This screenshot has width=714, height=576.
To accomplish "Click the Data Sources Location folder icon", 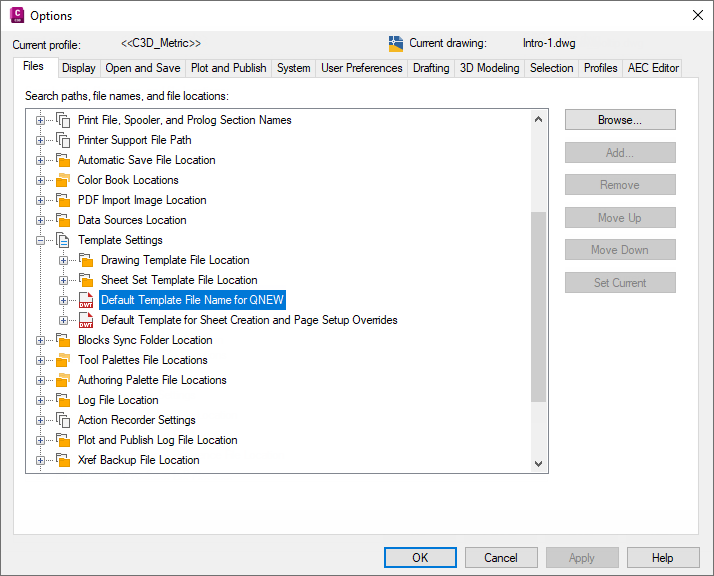I will pyautogui.click(x=63, y=220).
